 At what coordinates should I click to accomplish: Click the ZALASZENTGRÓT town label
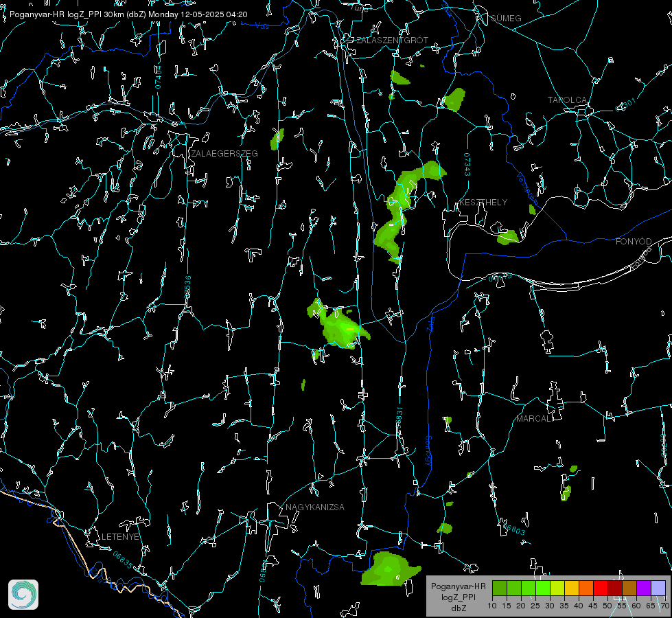(393, 40)
